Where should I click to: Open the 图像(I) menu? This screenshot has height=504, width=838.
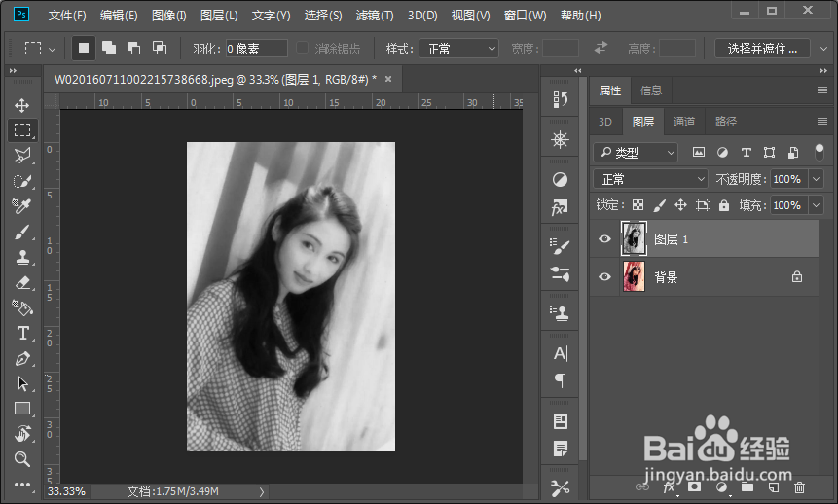tap(169, 16)
